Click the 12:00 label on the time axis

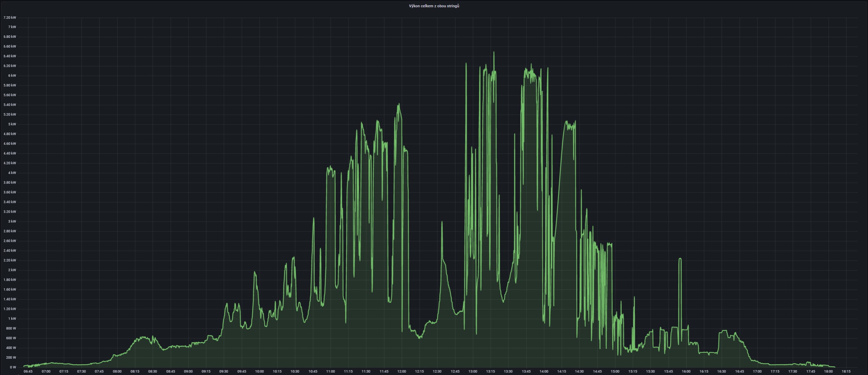[402, 371]
